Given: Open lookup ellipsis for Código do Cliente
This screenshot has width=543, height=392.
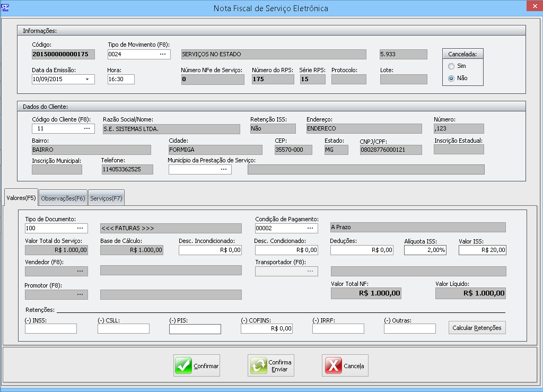Looking at the screenshot, I should pos(87,128).
